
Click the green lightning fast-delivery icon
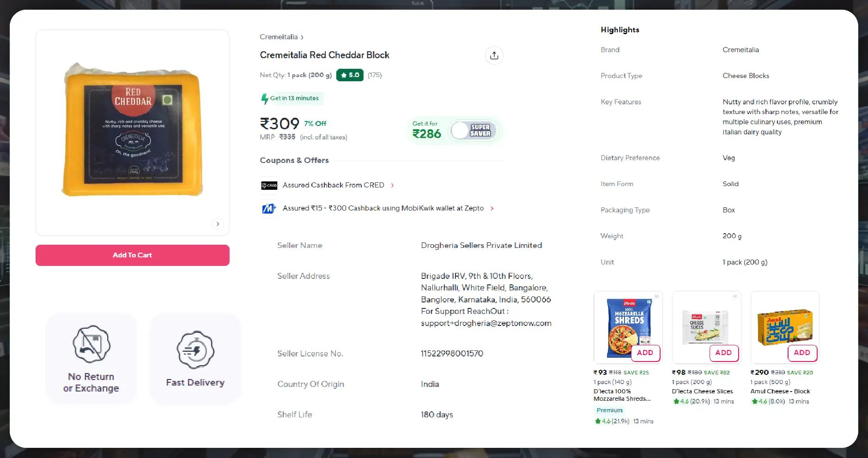click(265, 98)
